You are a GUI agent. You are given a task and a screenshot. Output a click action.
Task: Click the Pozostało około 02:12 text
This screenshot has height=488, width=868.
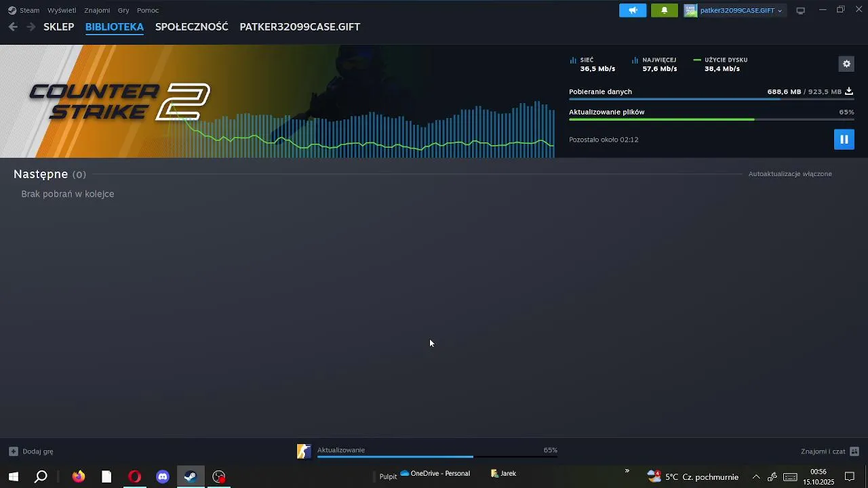[604, 140]
